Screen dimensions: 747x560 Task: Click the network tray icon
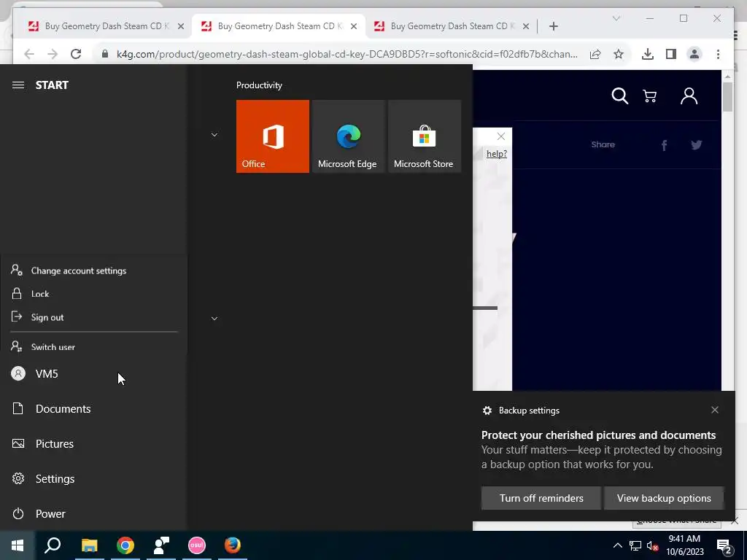click(x=635, y=545)
